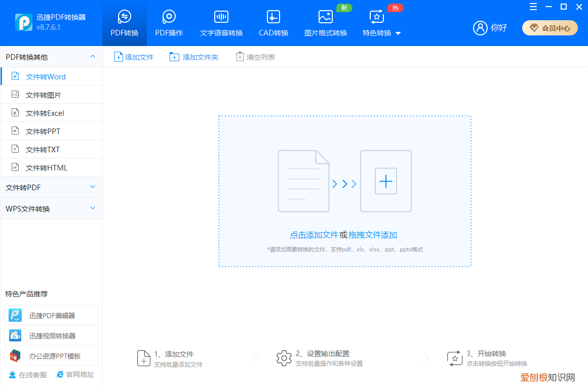Click the 图片格式转换 icon
This screenshot has width=588, height=387.
click(325, 16)
